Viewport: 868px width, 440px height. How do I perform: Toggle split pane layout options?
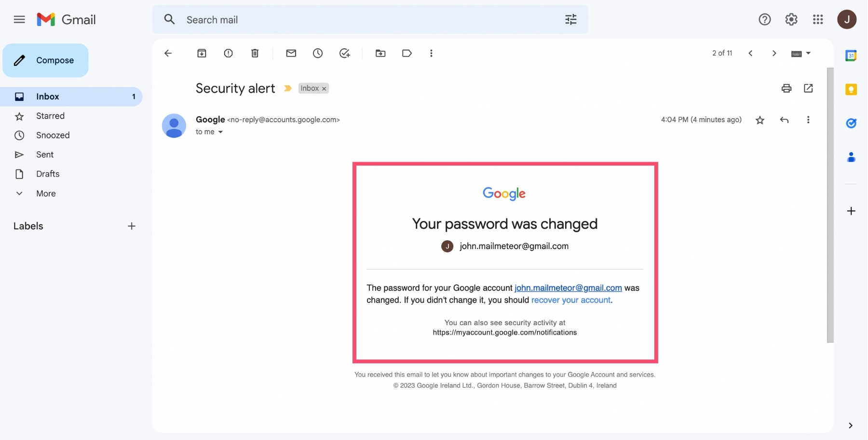click(x=801, y=53)
